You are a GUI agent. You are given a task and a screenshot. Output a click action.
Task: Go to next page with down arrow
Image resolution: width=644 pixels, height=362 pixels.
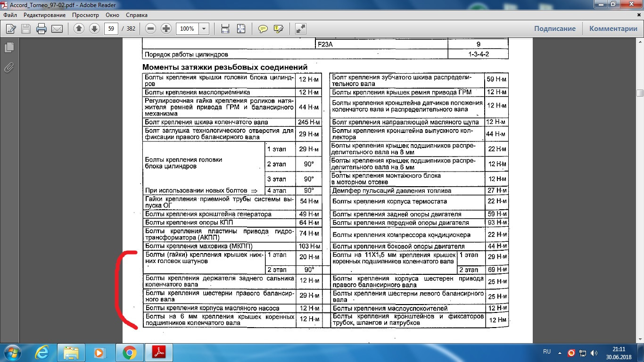pyautogui.click(x=94, y=29)
